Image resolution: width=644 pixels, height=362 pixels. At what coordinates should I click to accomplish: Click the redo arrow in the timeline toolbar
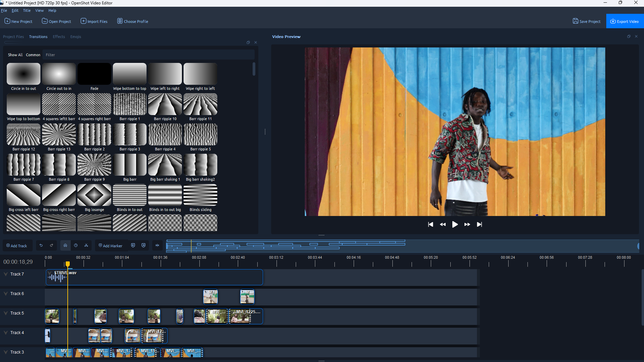(52, 246)
